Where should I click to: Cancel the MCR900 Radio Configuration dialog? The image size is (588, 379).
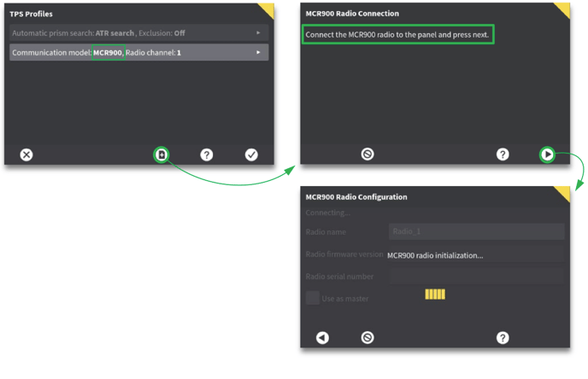pos(367,338)
